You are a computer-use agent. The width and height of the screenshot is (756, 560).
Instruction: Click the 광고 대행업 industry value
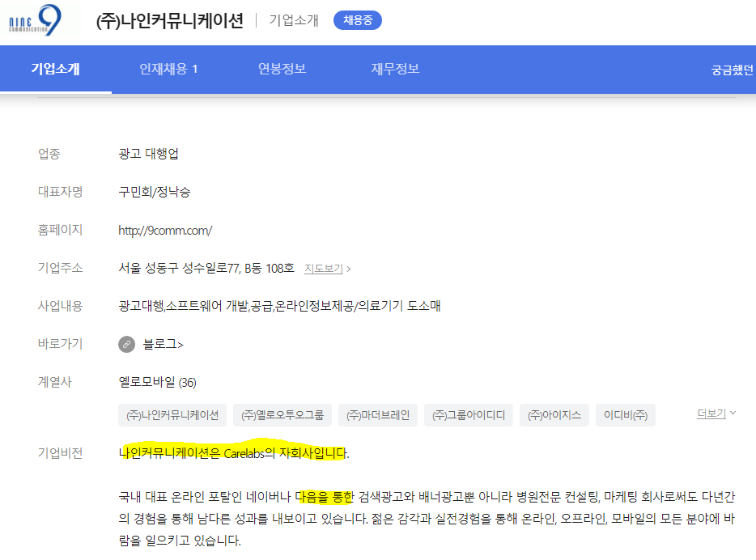tap(148, 154)
